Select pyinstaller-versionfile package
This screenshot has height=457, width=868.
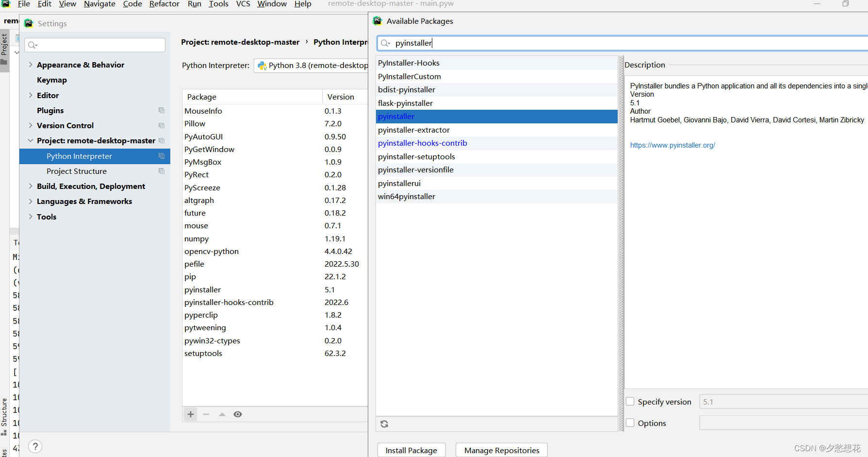point(496,169)
